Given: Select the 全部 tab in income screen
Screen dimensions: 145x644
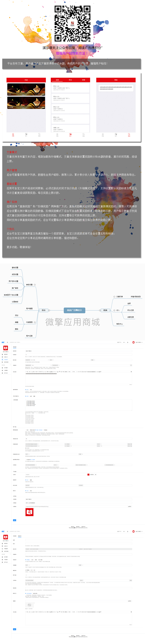Looking at the screenshot, I should point(57,80).
